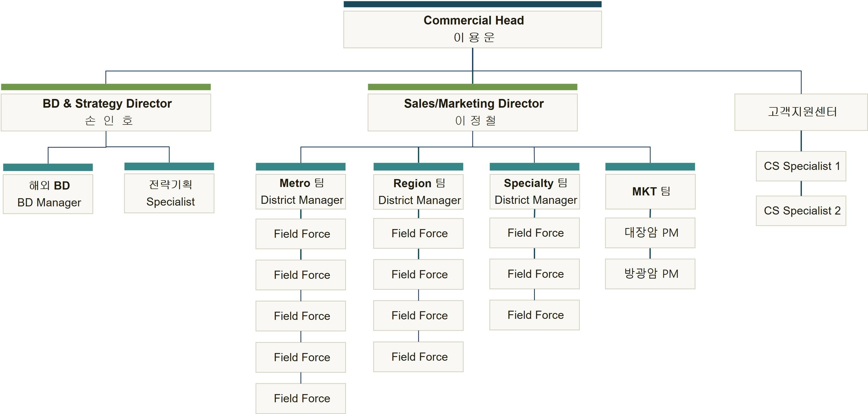Image resolution: width=868 pixels, height=414 pixels.
Task: Click the teal bar above MKT 팀
Action: click(650, 167)
